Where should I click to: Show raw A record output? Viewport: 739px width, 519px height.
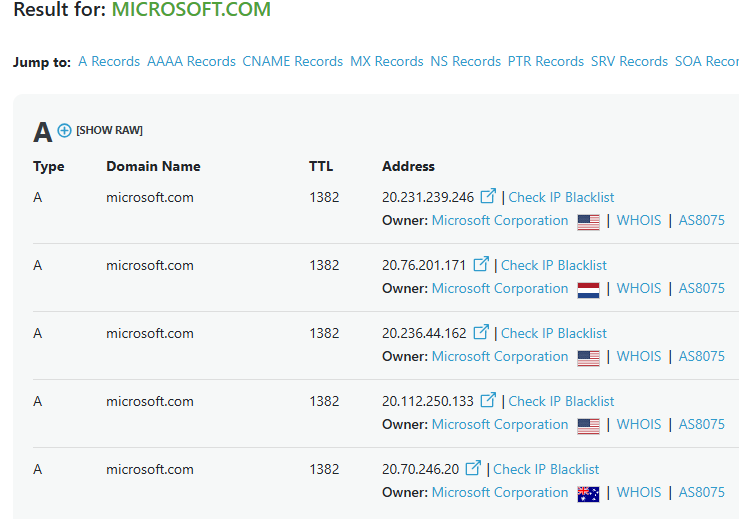[109, 130]
